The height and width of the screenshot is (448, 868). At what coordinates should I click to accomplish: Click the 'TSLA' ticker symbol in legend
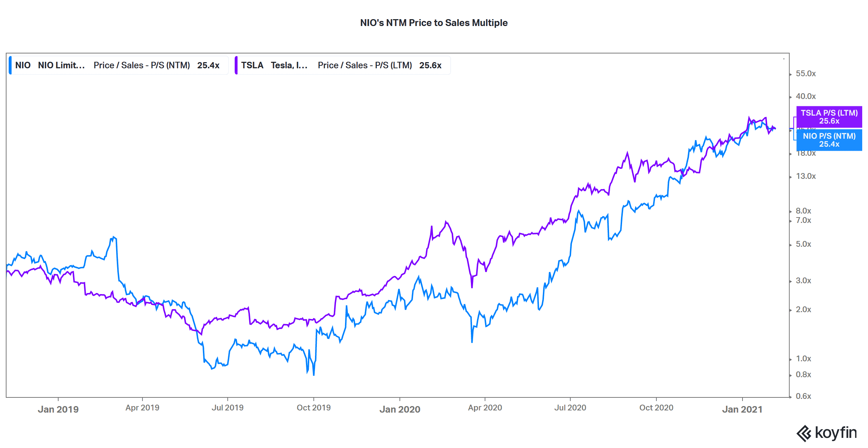coord(252,65)
